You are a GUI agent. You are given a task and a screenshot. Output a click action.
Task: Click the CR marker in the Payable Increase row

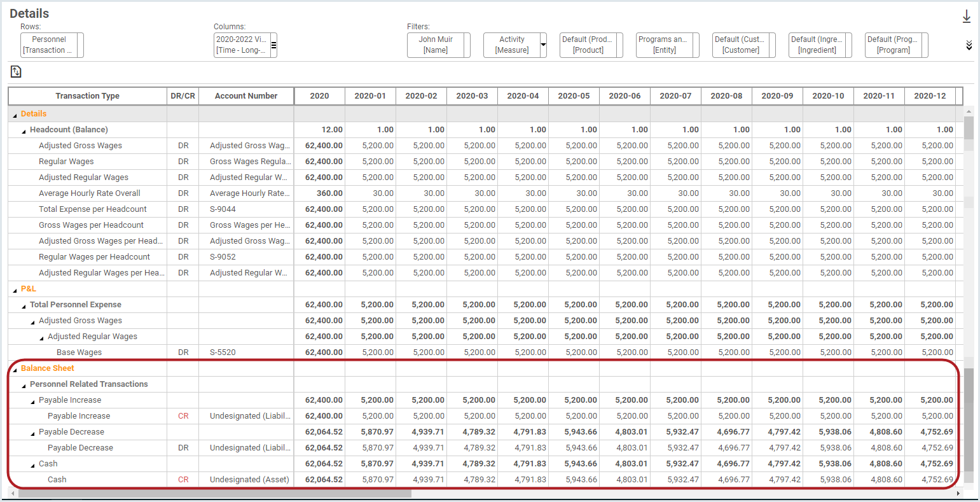coord(183,416)
